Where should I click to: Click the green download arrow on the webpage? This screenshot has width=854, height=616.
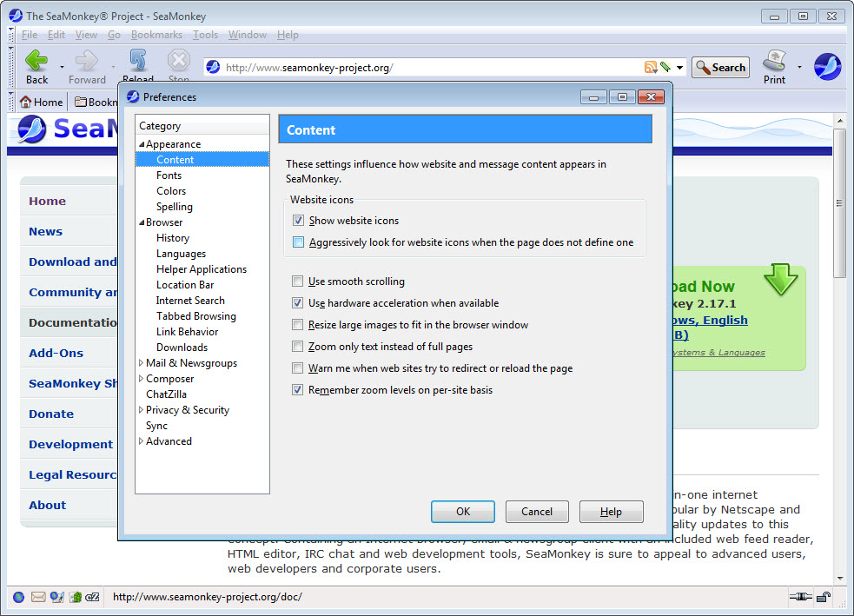(x=780, y=280)
